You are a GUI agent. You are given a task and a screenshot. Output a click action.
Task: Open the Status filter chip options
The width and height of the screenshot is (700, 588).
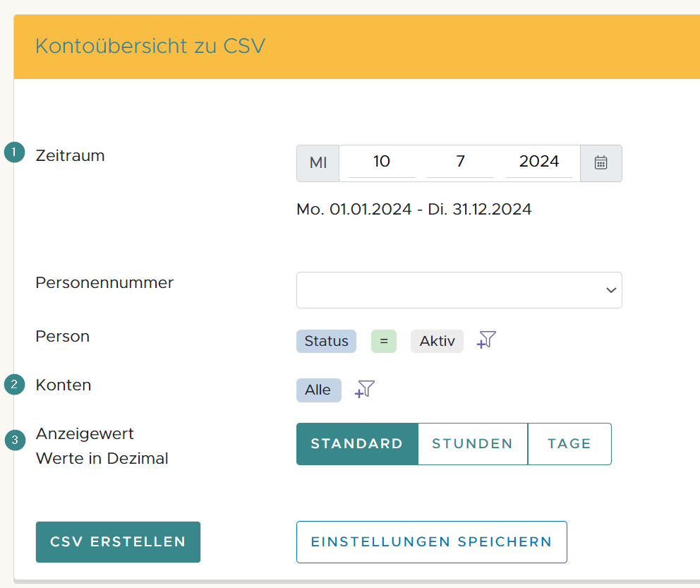tap(326, 341)
